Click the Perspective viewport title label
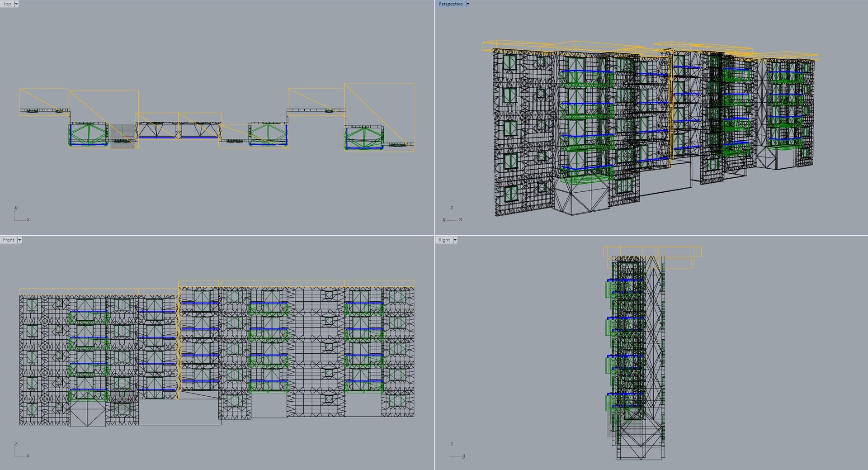Viewport: 868px width, 470px height. [450, 4]
